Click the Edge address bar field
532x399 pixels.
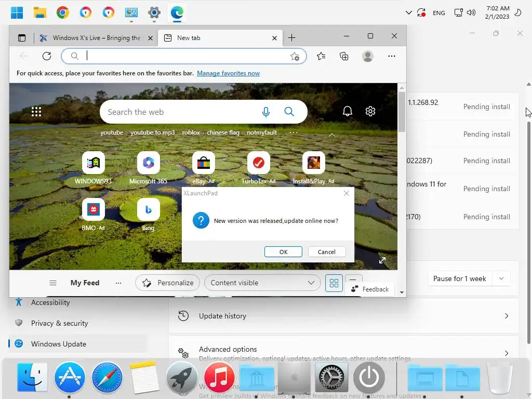point(183,56)
